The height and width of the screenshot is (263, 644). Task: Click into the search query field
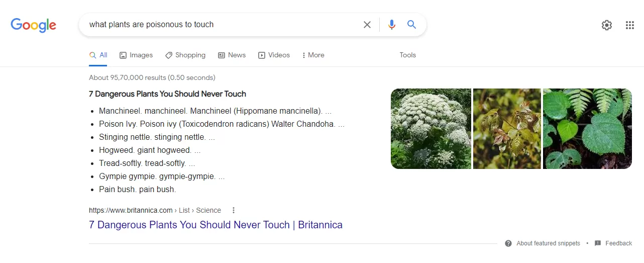(221, 25)
